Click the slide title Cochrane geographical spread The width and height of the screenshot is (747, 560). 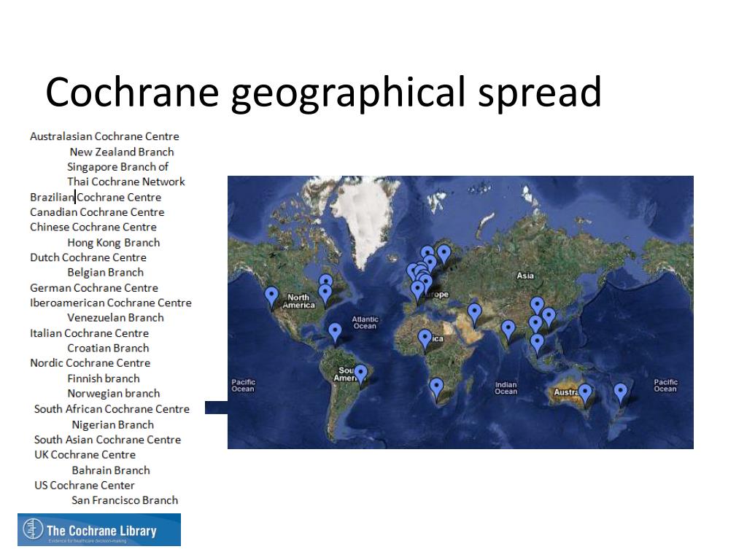[323, 92]
